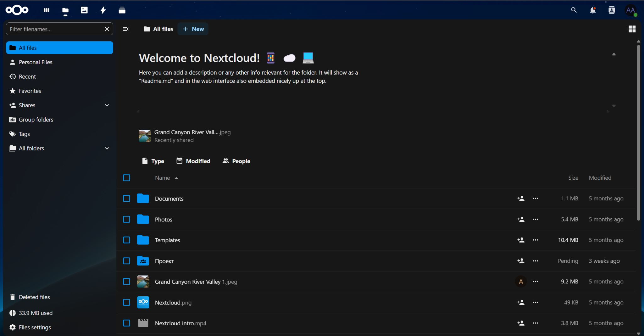Image resolution: width=644 pixels, height=336 pixels.
Task: Clear the filename filter with X
Action: (107, 29)
